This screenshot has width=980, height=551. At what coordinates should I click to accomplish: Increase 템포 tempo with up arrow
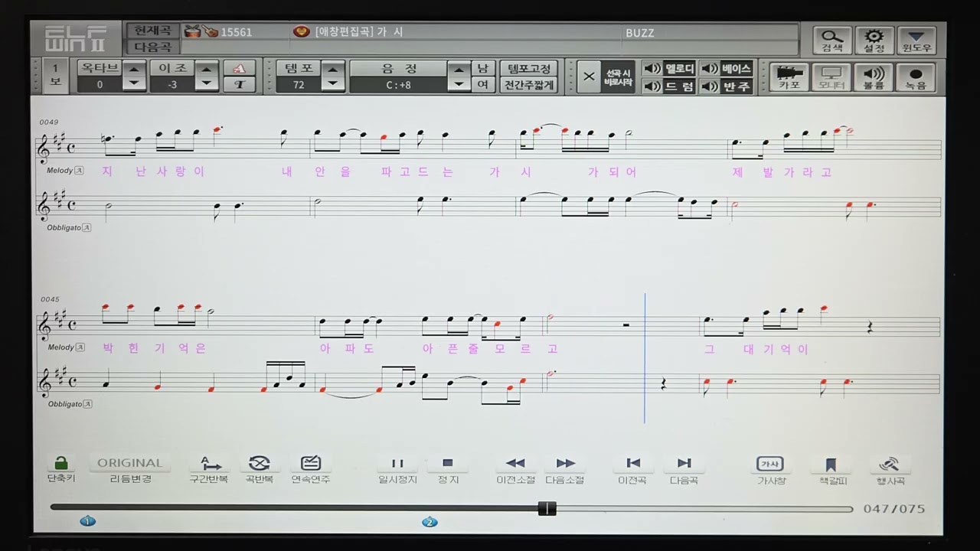coord(333,69)
